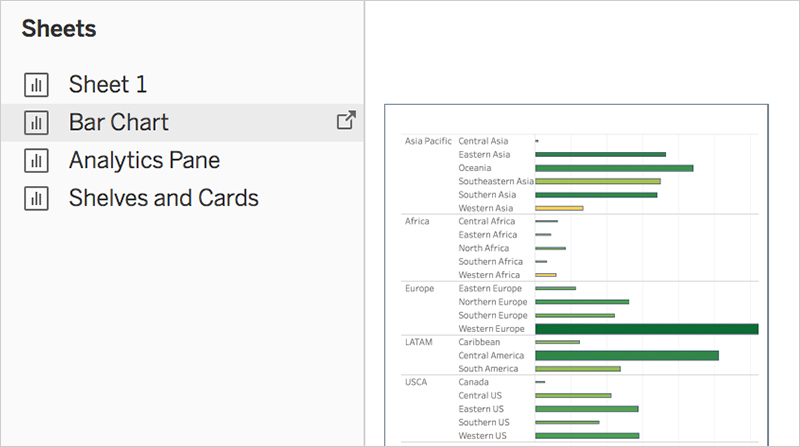Click the Canada row label
The width and height of the screenshot is (800, 447).
point(473,382)
